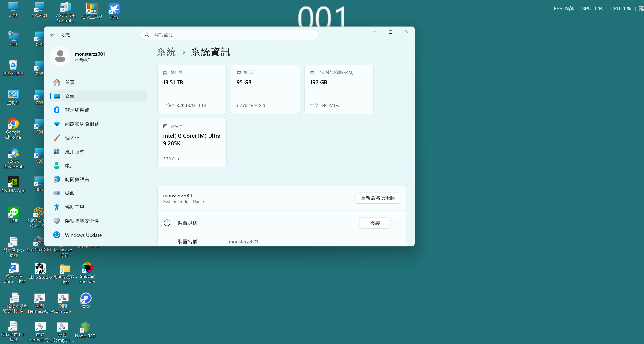The width and height of the screenshot is (644, 344).
Task: Select the Node-RED desktop icon
Action: coord(85,330)
